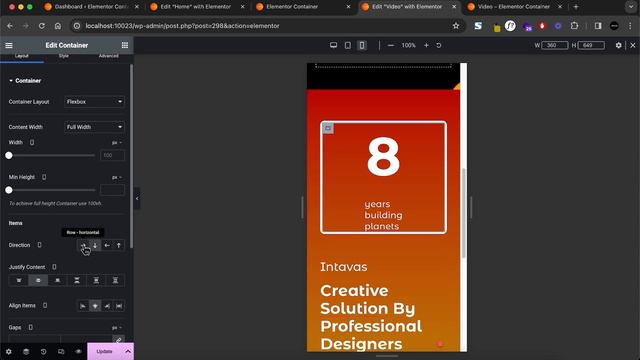Viewport: 640px width, 360px height.
Task: Align items to center
Action: click(x=95, y=306)
